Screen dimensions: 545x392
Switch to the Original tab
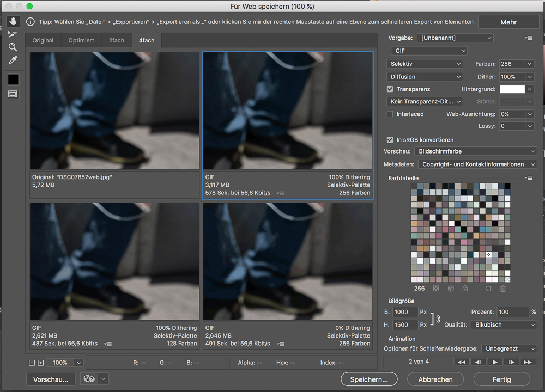pyautogui.click(x=43, y=40)
